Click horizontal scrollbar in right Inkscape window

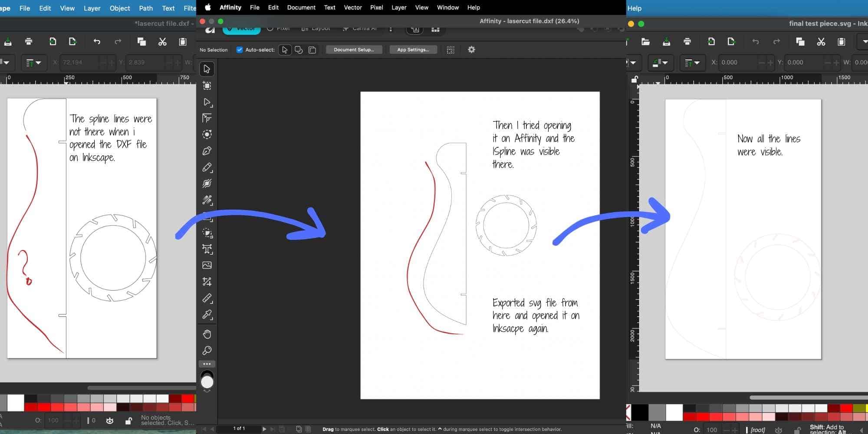coord(808,397)
